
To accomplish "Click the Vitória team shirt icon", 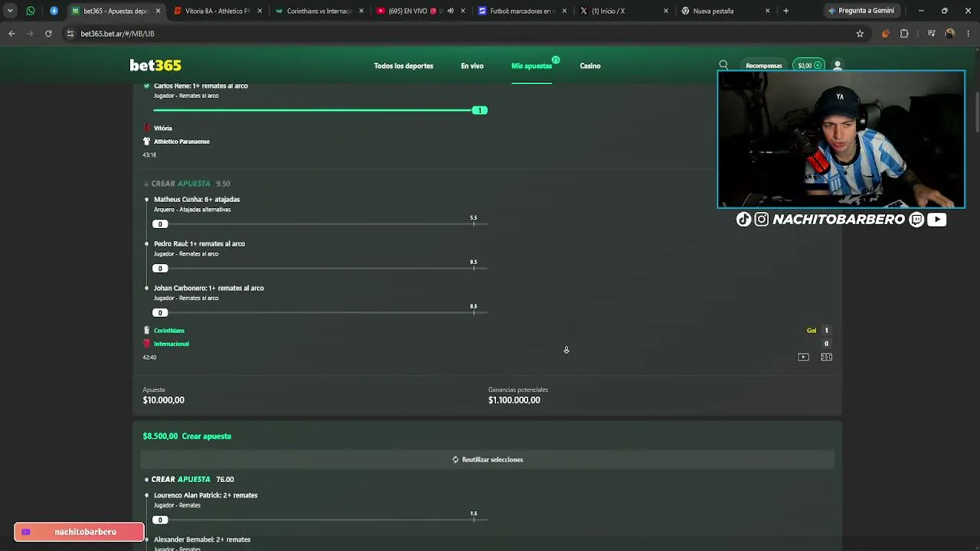I will [x=146, y=129].
